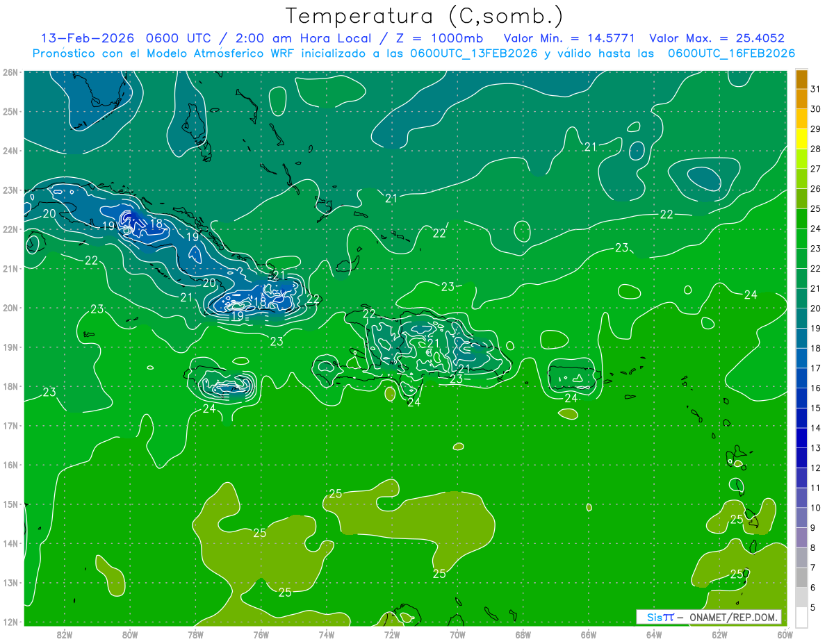This screenshot has width=834, height=644.
Task: Click the legend swatch between 26 and 27
Action: pos(802,179)
